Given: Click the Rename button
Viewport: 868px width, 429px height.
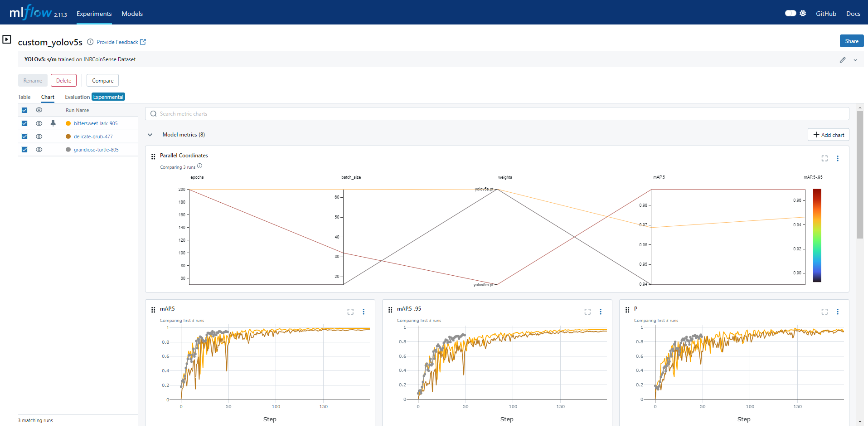Looking at the screenshot, I should 33,80.
